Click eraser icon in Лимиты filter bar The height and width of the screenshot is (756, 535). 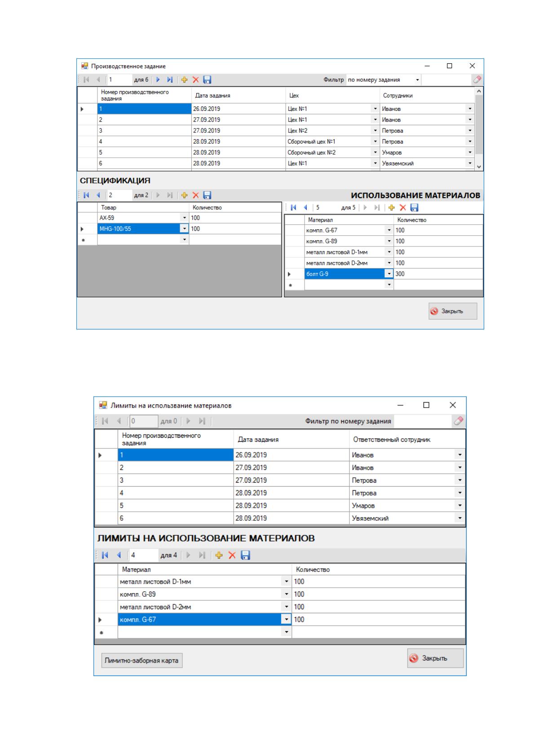(x=458, y=421)
